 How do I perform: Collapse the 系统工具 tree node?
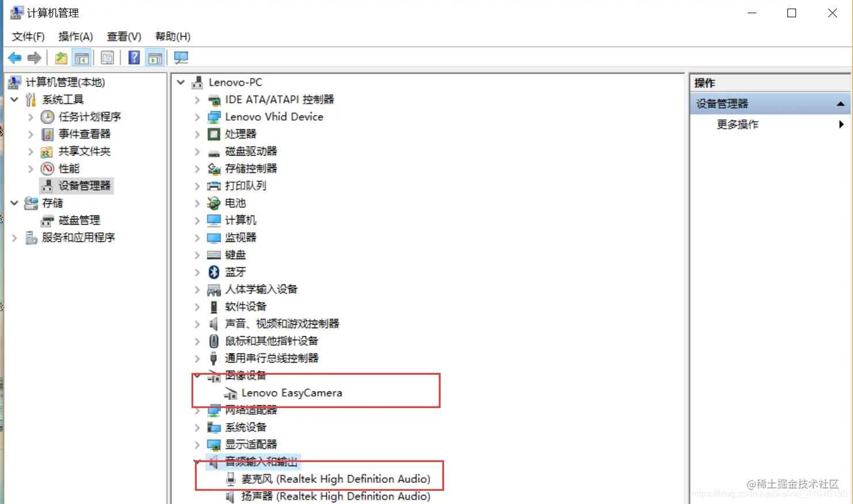click(14, 100)
